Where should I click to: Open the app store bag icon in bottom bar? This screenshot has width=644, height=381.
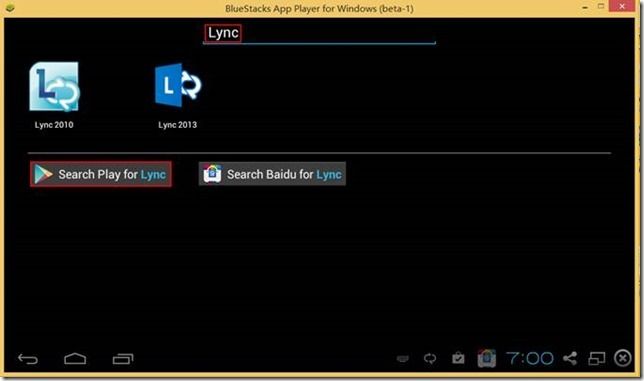click(487, 358)
